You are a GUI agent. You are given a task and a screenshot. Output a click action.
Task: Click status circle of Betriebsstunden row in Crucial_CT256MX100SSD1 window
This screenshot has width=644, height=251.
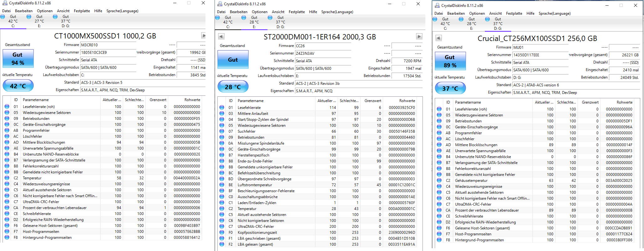439,121
